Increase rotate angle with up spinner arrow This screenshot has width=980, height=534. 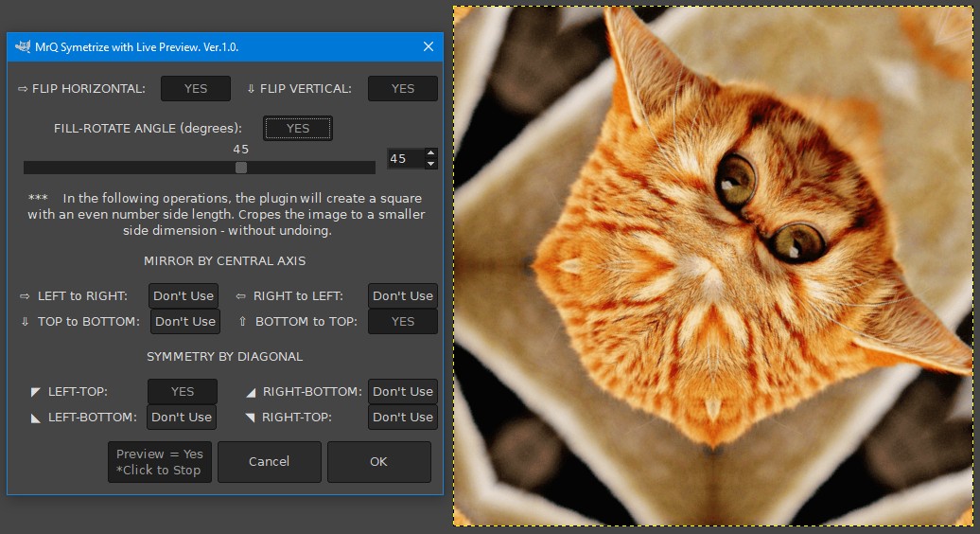tap(430, 153)
